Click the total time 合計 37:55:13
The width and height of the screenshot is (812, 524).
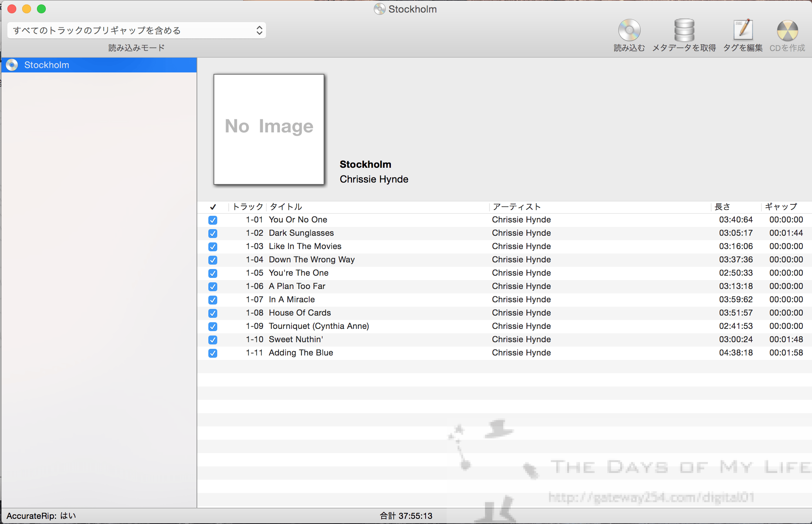[x=406, y=516]
